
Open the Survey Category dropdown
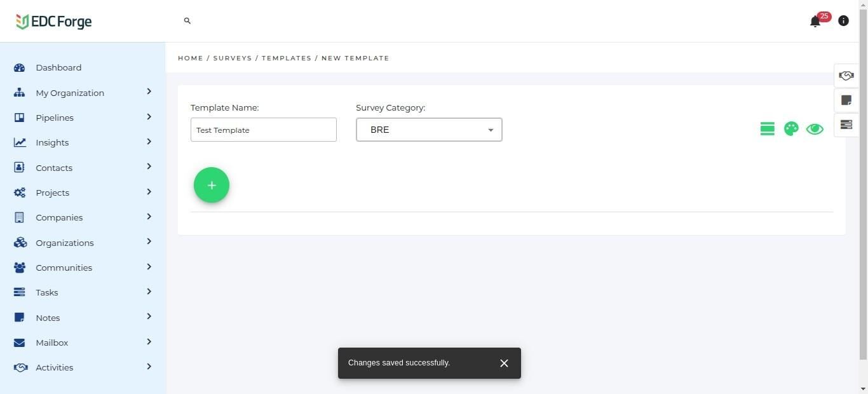coord(429,130)
